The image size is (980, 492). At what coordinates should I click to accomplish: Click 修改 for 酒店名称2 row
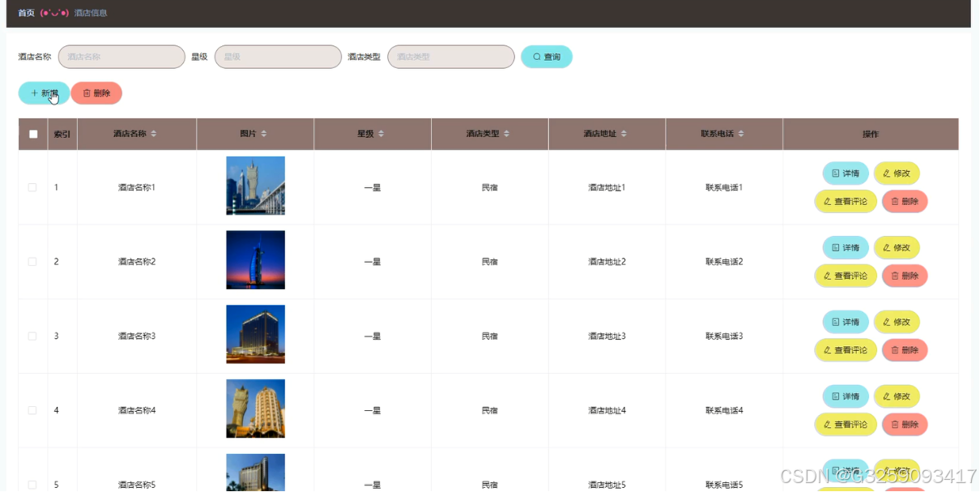click(897, 248)
